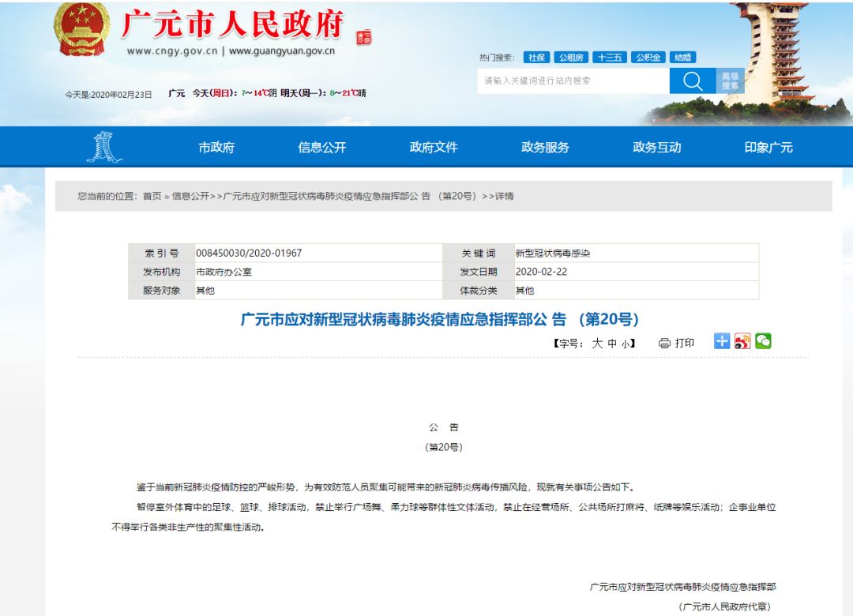853x616 pixels.
Task: Open the 政府文件 menu
Action: pyautogui.click(x=433, y=145)
